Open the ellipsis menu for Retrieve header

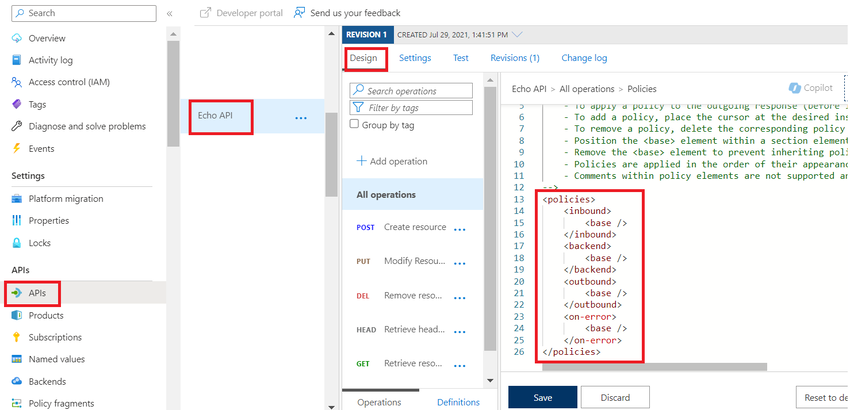[x=460, y=332]
